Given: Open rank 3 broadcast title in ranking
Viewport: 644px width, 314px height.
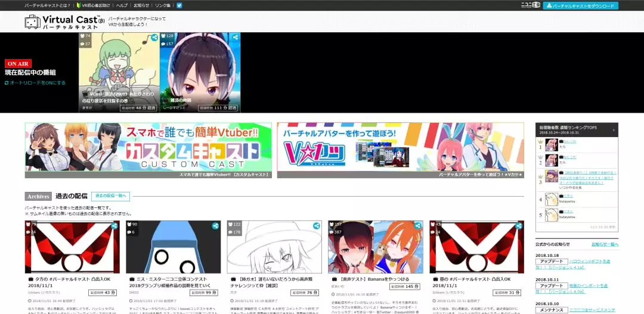Looking at the screenshot, I should click(x=587, y=178).
